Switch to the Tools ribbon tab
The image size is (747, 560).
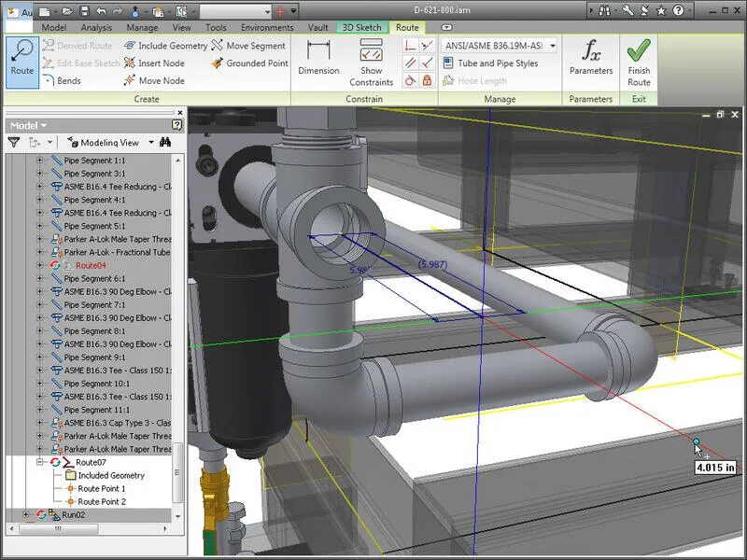point(216,28)
